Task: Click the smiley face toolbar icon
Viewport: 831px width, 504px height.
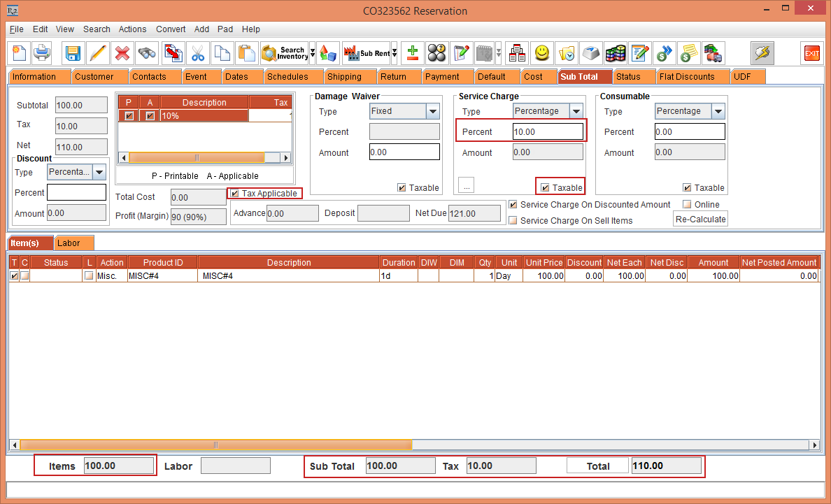Action: tap(541, 53)
